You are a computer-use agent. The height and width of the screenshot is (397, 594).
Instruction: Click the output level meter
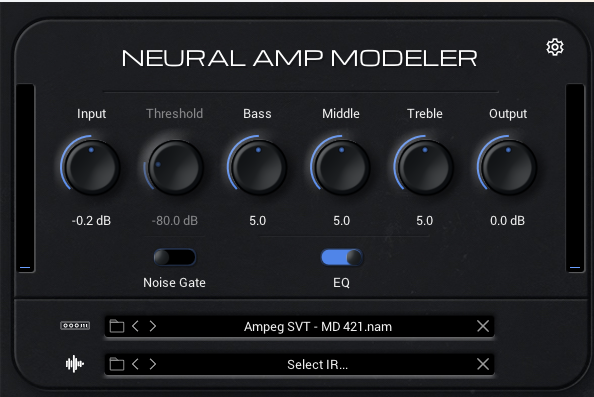click(x=575, y=178)
